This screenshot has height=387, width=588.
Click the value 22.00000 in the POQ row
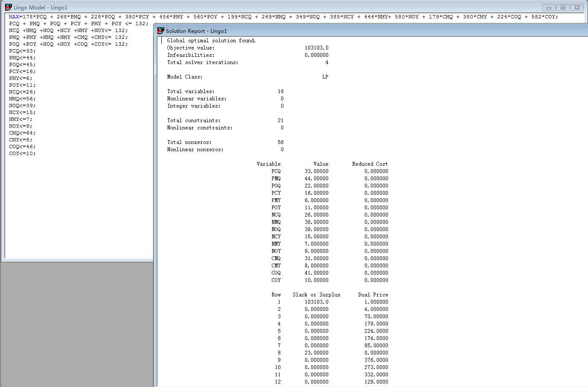point(317,186)
